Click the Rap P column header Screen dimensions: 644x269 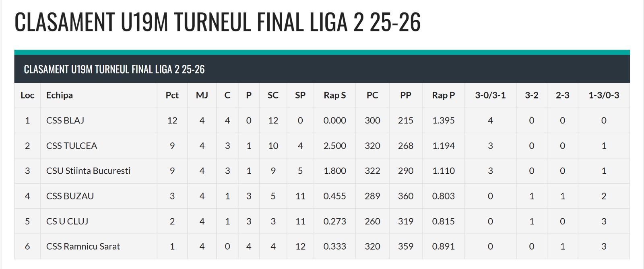click(x=444, y=95)
